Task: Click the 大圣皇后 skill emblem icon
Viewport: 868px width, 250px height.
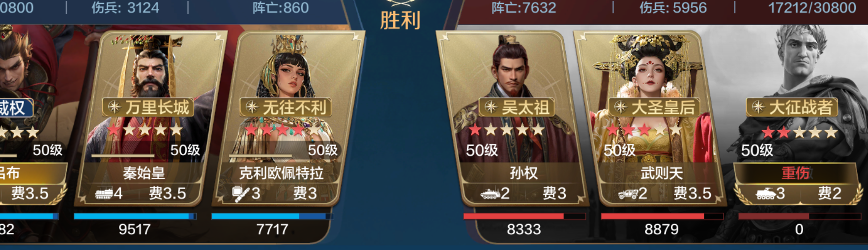Action: (x=621, y=107)
